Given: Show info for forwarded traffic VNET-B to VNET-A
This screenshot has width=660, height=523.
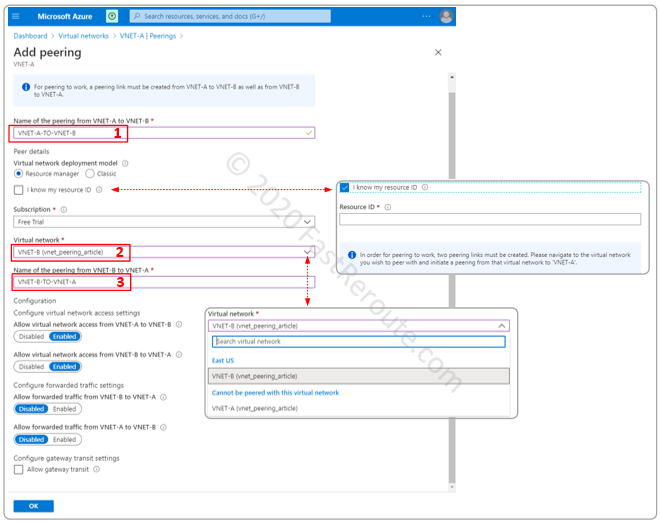Looking at the screenshot, I should pos(163,397).
